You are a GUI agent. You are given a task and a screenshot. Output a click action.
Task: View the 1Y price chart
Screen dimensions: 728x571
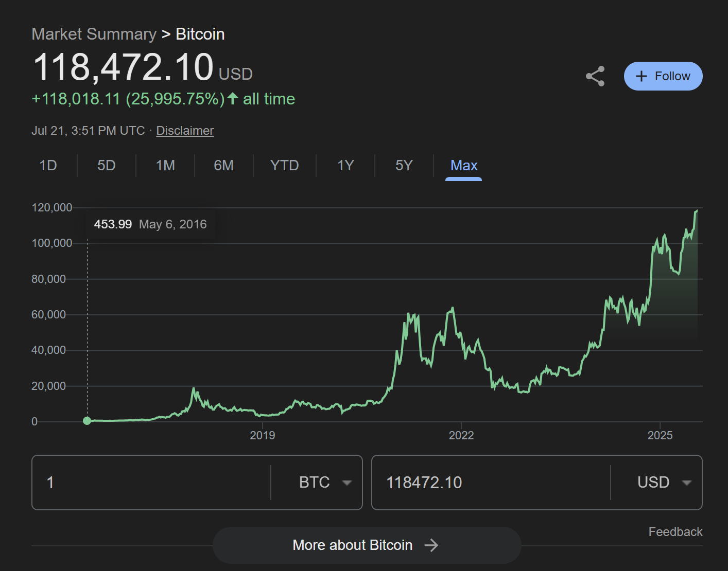(x=345, y=165)
